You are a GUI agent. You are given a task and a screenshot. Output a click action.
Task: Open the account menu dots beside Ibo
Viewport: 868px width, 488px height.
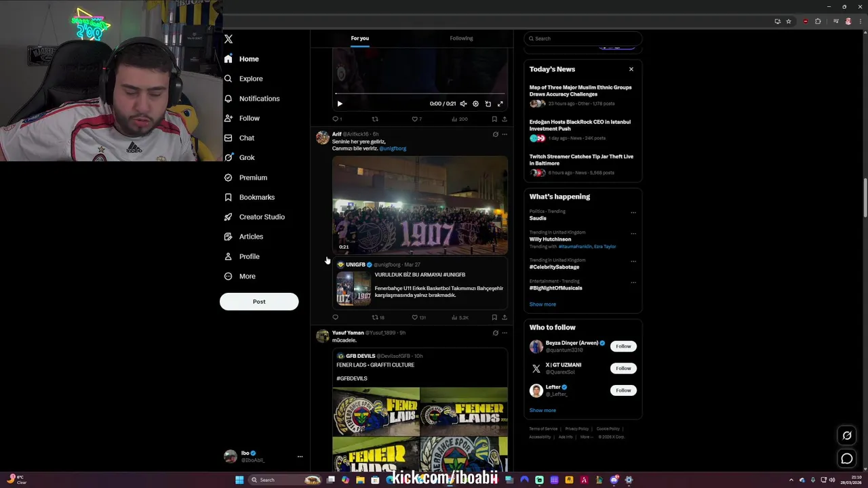tap(300, 457)
